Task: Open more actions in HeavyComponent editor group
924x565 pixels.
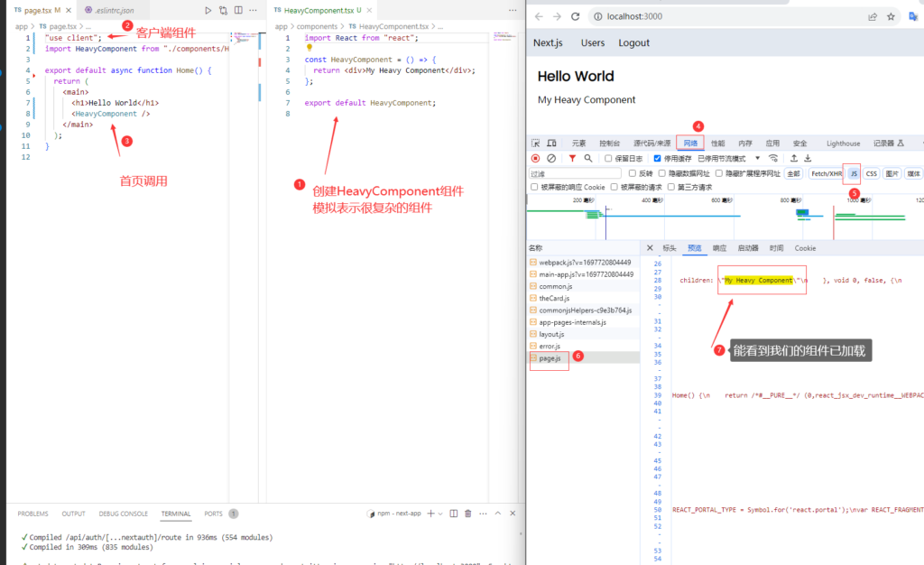Action: (x=513, y=10)
